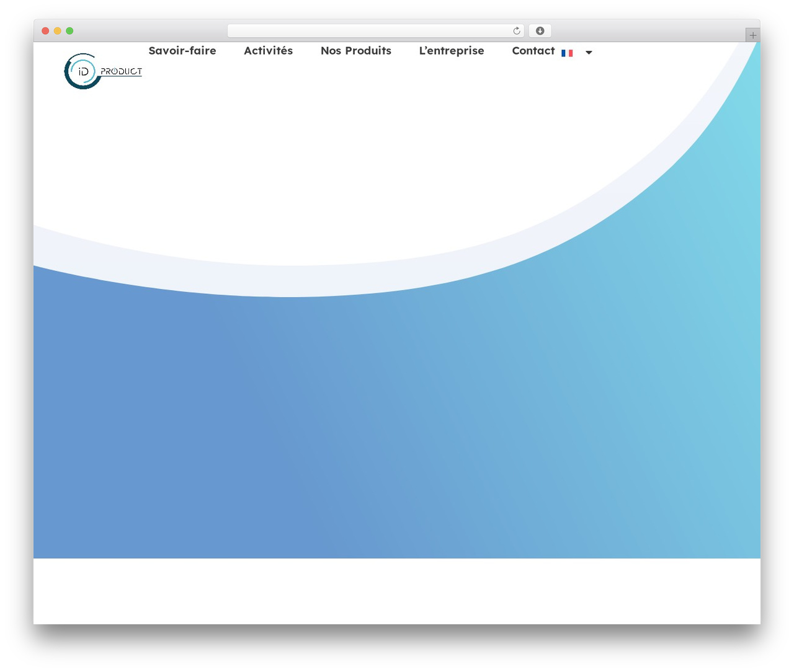Viewport: 794px width, 672px height.
Task: Click the iD Product logo
Action: pos(103,71)
